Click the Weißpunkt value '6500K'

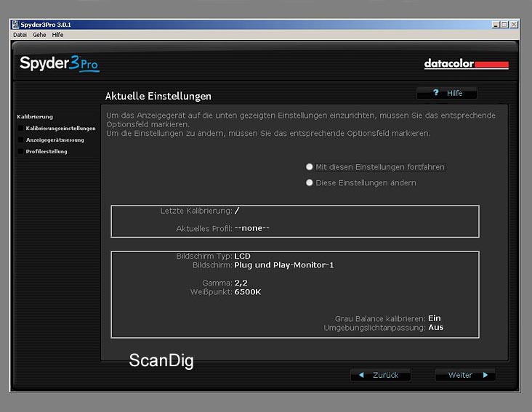tap(248, 292)
